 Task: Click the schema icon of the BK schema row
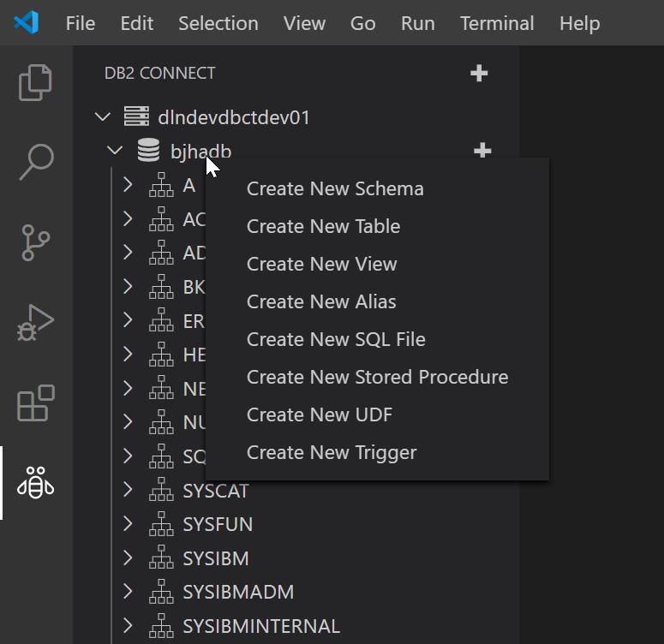click(x=161, y=287)
